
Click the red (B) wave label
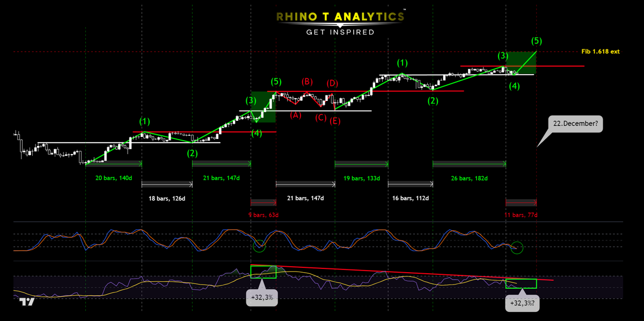click(307, 82)
